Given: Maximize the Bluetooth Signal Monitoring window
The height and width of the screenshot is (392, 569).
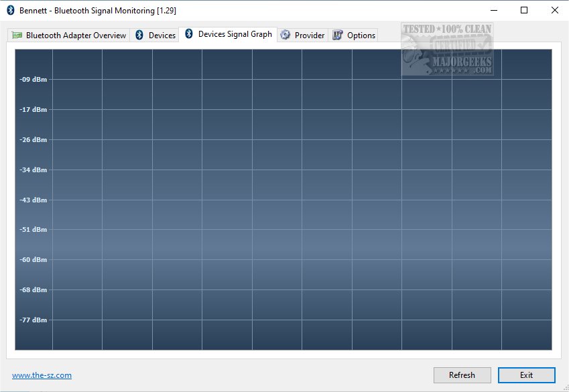Looking at the screenshot, I should coord(524,10).
